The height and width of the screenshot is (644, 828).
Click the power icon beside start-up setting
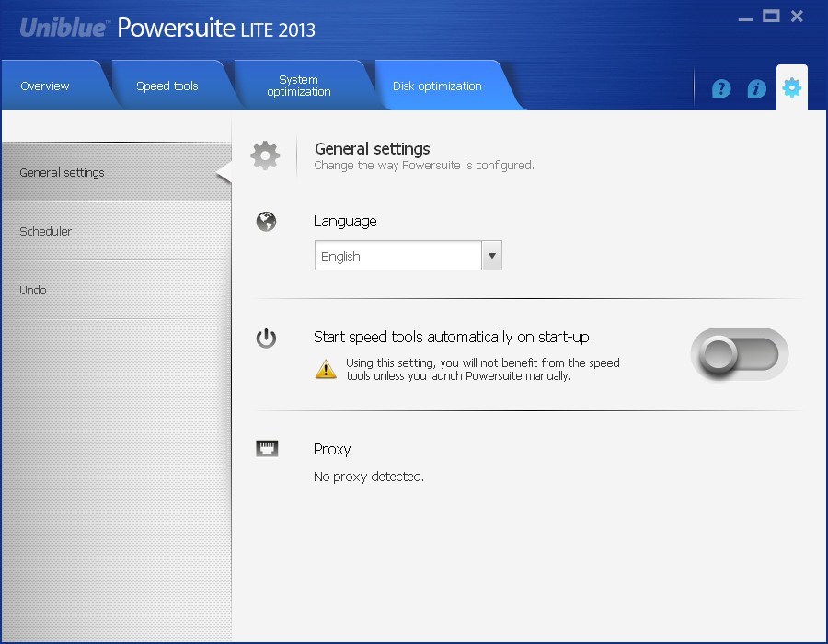click(x=266, y=338)
